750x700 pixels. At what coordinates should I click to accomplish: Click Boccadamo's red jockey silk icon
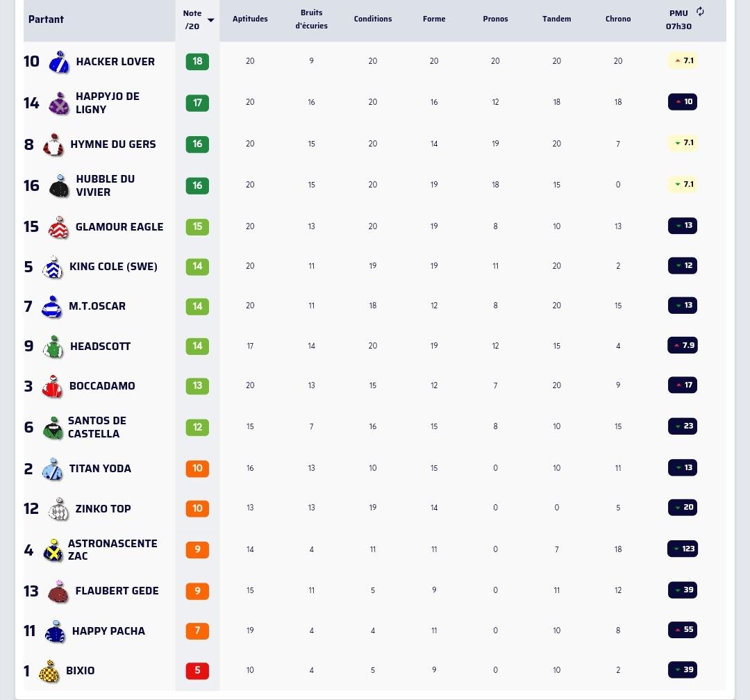52,387
